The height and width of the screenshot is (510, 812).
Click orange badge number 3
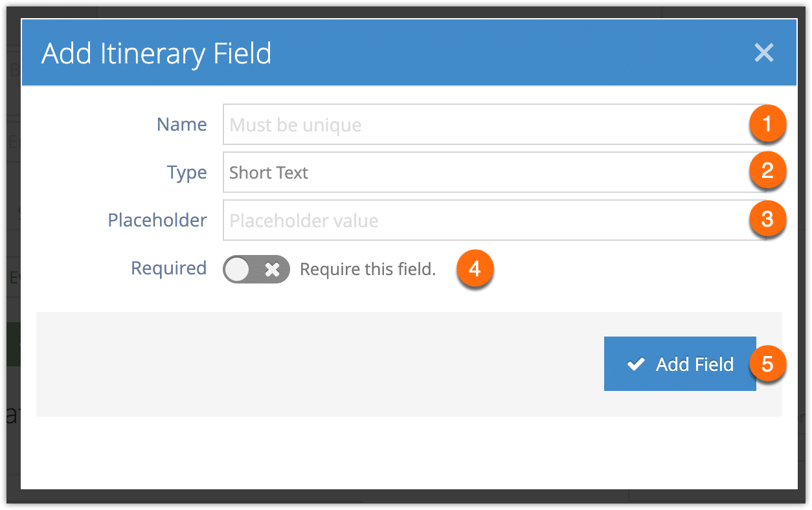coord(767,219)
